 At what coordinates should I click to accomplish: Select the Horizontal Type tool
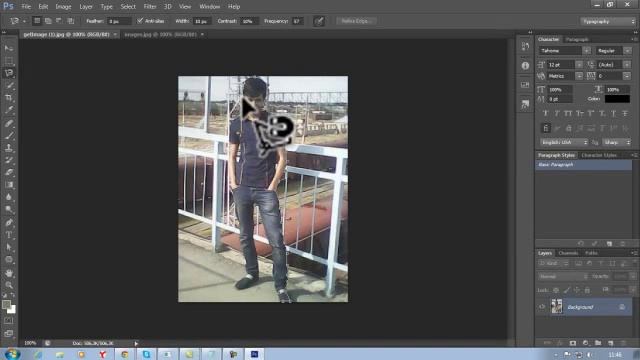point(9,235)
